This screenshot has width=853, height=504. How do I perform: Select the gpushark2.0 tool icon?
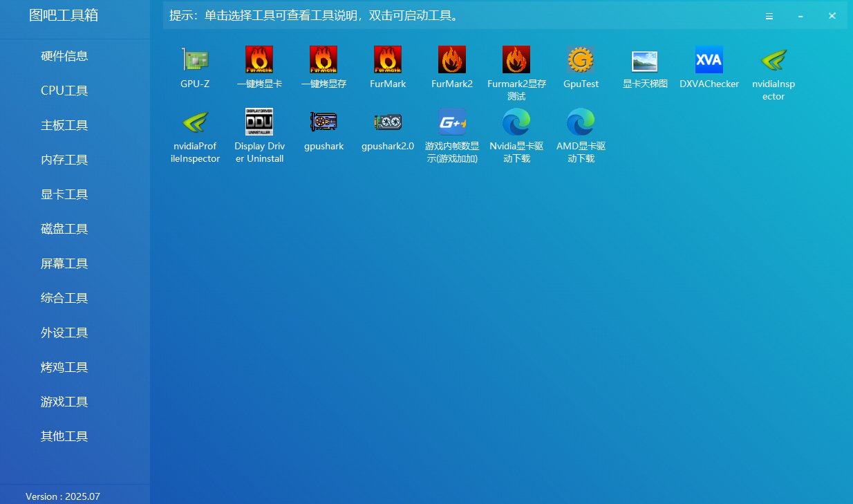click(x=388, y=122)
